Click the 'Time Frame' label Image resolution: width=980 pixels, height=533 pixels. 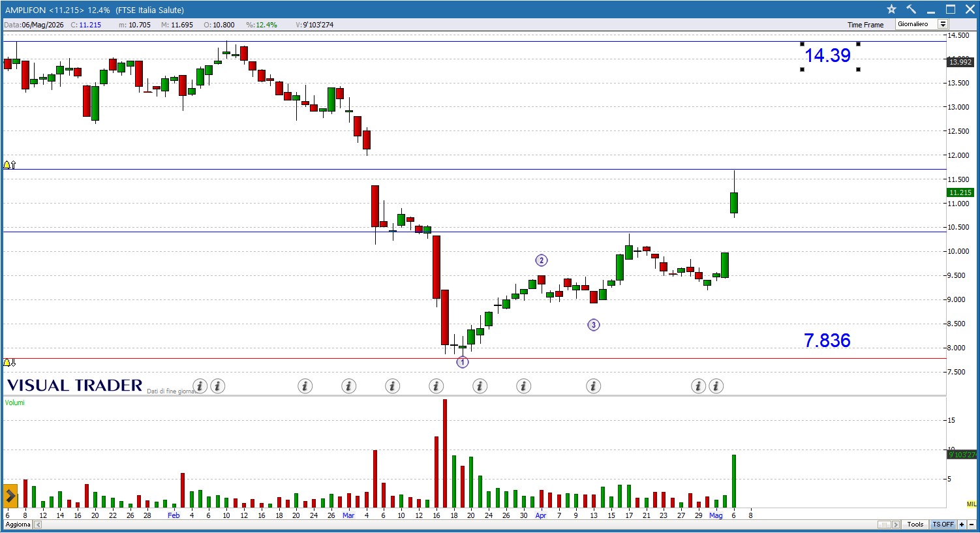(x=865, y=25)
